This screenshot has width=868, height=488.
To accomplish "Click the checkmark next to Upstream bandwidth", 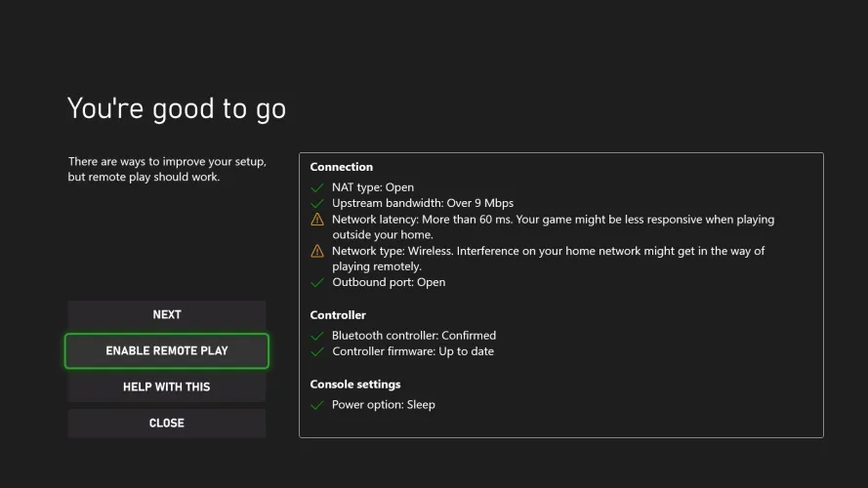I will click(x=317, y=203).
